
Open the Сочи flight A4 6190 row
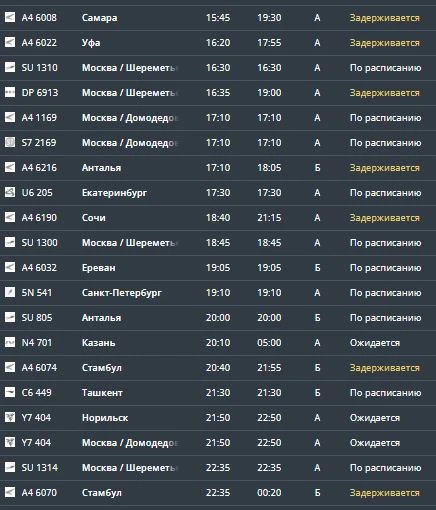[x=218, y=218]
